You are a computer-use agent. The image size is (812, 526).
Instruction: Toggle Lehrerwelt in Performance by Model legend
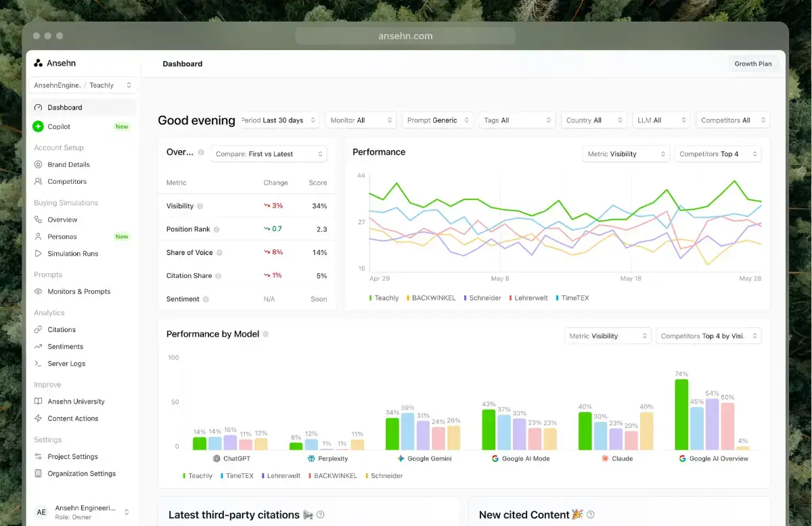click(281, 475)
